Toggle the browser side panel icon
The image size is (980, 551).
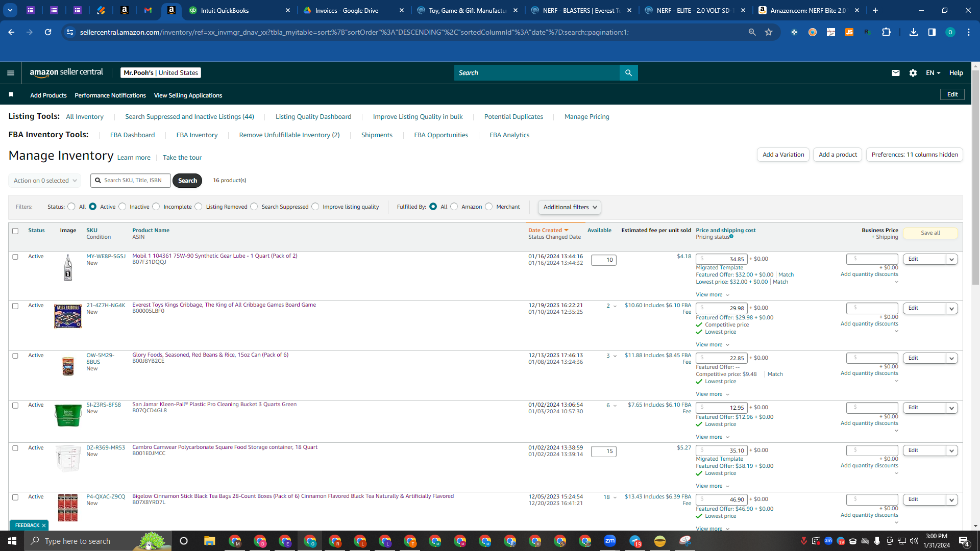[x=932, y=32]
